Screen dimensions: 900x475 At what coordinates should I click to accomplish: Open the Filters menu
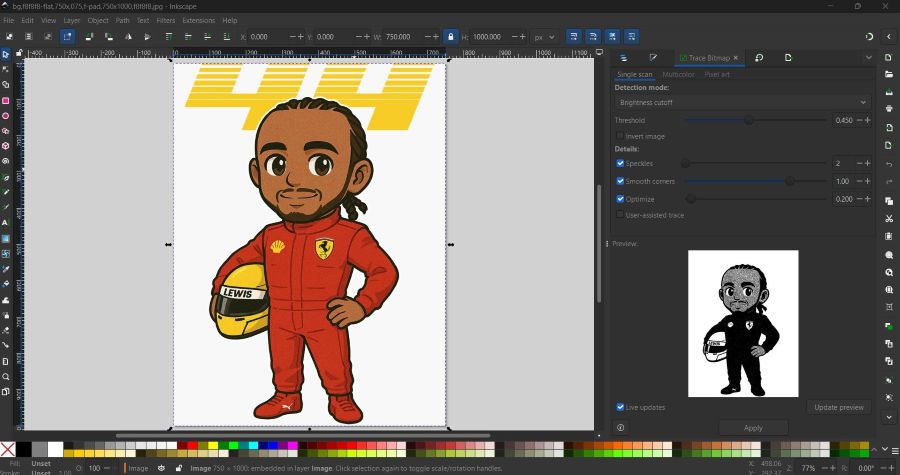[165, 20]
